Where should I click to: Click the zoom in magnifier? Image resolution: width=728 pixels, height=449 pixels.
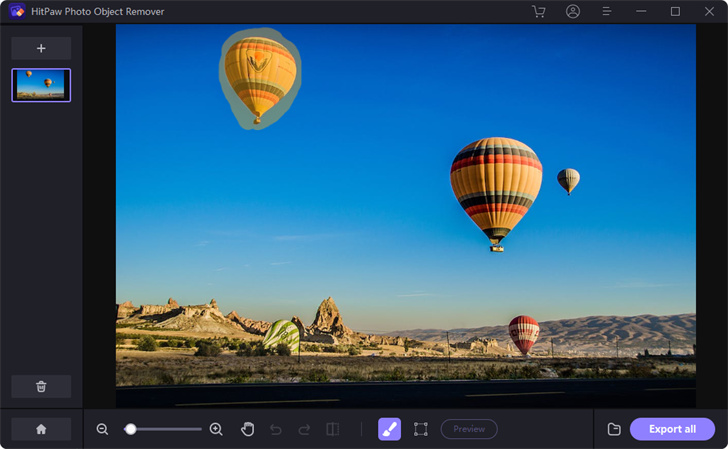[216, 429]
